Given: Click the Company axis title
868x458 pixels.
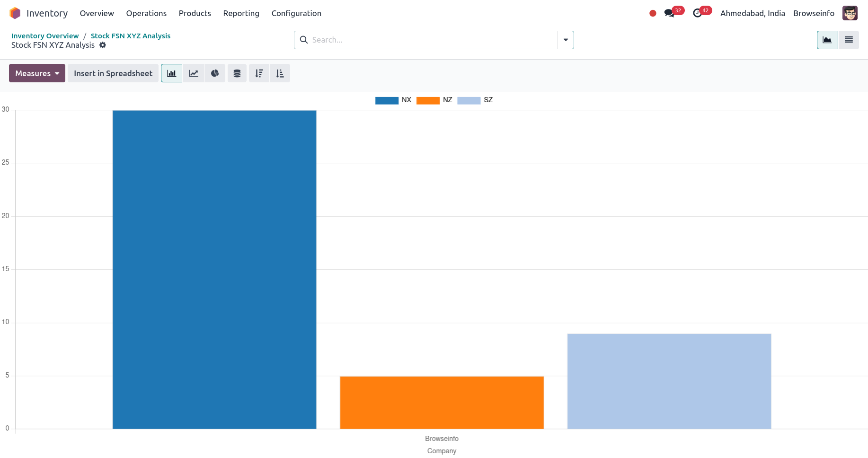Looking at the screenshot, I should [x=442, y=451].
